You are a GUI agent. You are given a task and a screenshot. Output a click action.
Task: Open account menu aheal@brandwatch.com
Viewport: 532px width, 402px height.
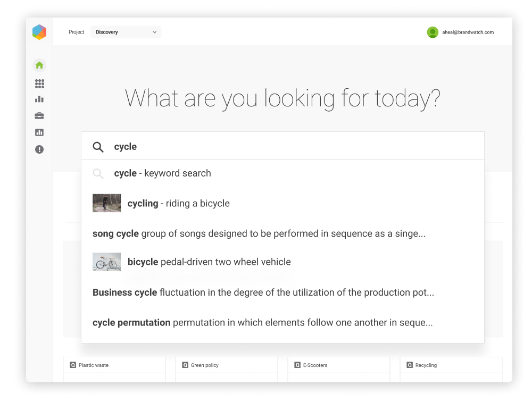pos(468,32)
